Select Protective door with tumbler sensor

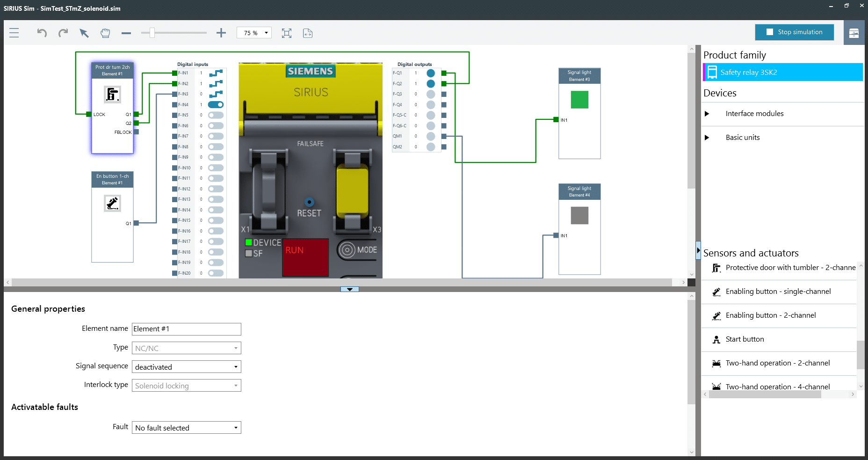click(x=779, y=268)
